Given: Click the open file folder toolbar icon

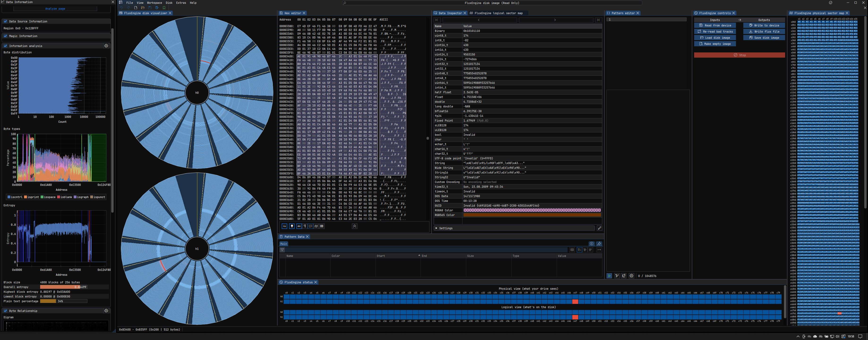Looking at the screenshot, I should [x=142, y=8].
